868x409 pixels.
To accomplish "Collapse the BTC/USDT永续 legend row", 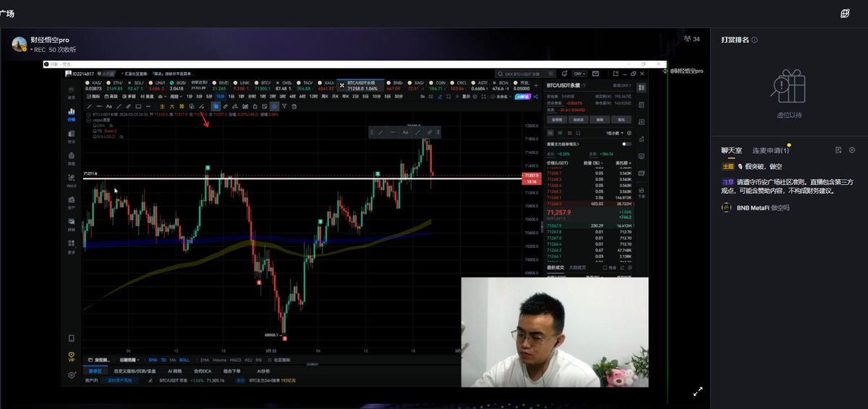I will pos(88,114).
